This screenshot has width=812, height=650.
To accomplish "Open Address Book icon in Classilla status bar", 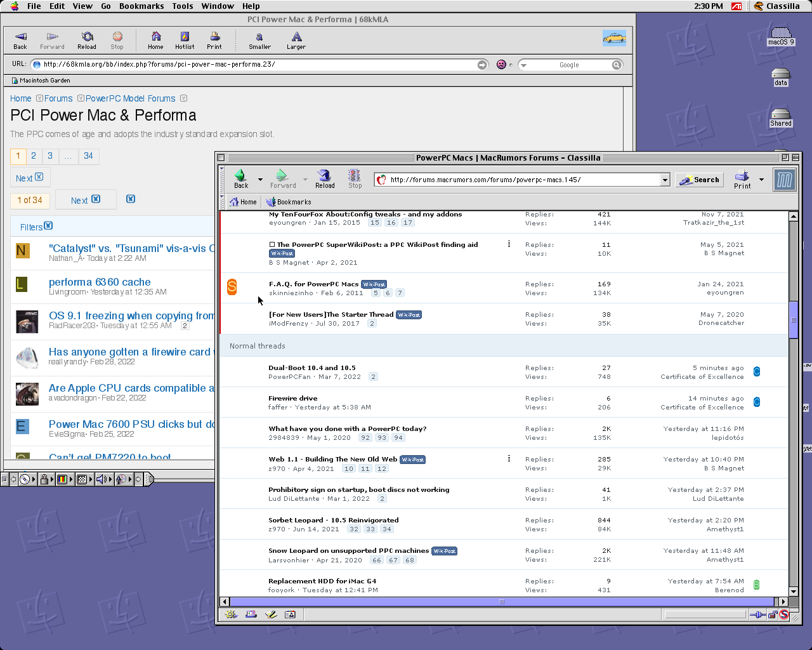I will (x=290, y=614).
